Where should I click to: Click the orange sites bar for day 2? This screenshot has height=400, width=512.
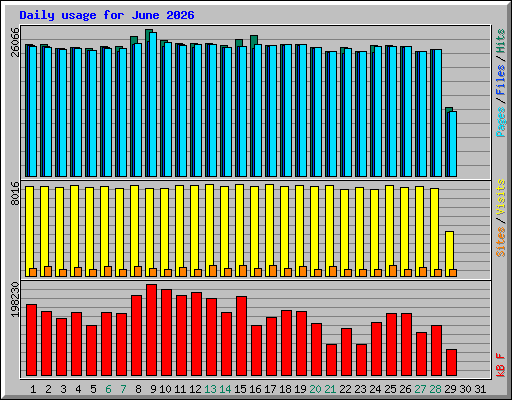pos(48,271)
